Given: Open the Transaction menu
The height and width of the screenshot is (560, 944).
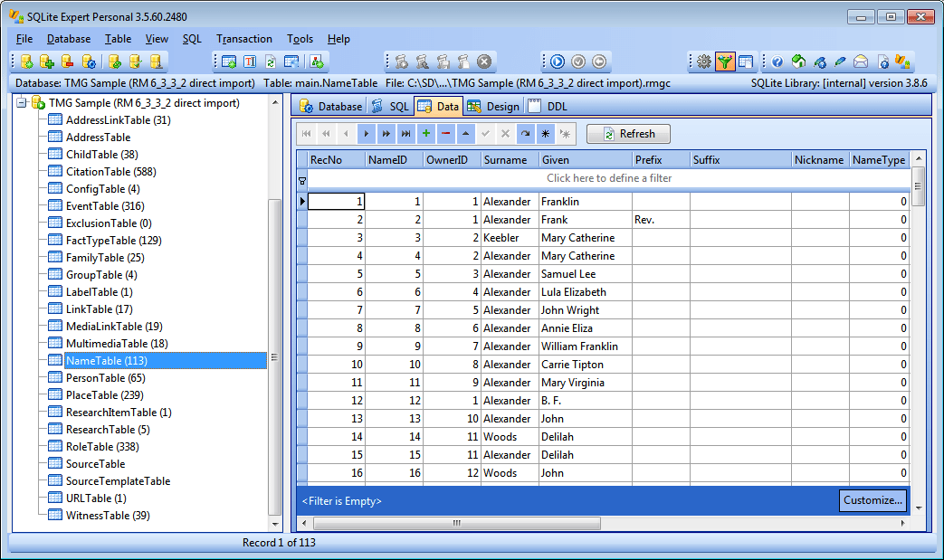Looking at the screenshot, I should click(244, 39).
